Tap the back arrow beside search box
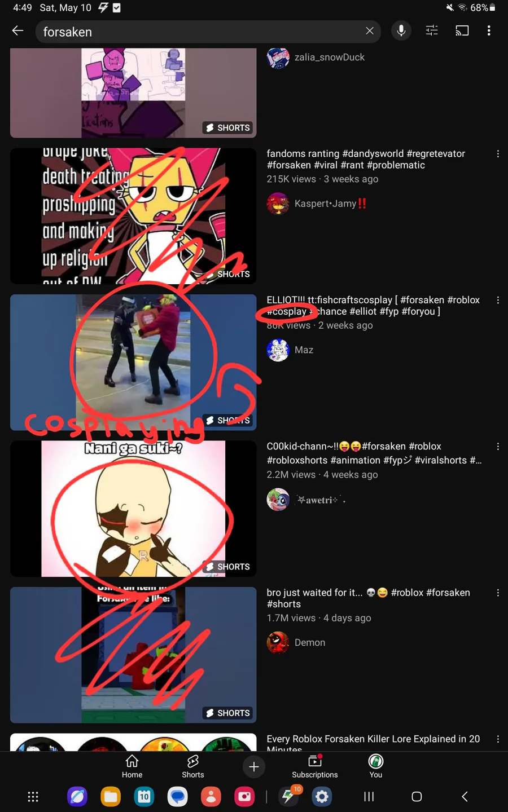 [x=17, y=31]
